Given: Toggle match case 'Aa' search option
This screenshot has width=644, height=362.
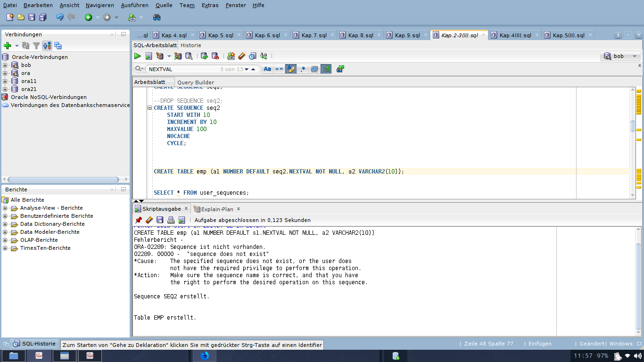Looking at the screenshot, I should [x=267, y=69].
